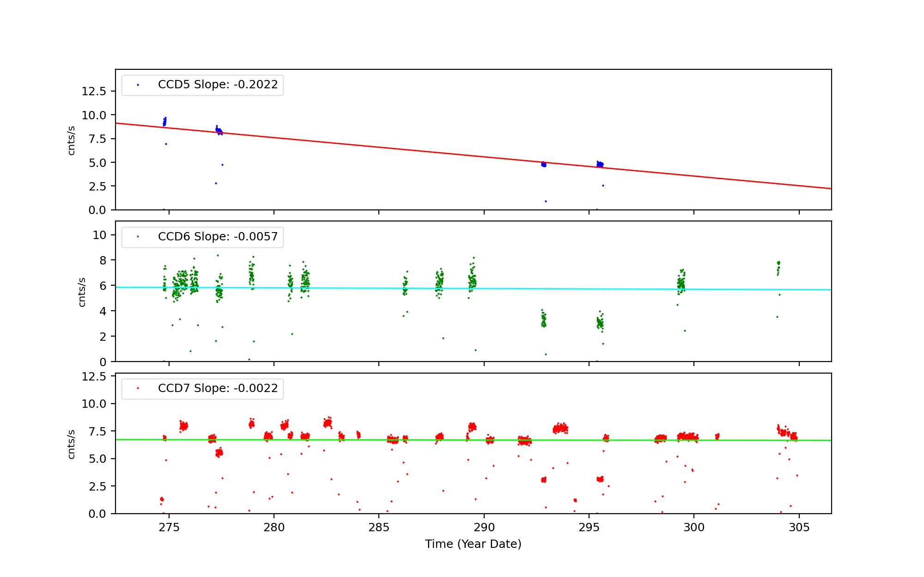Click the 300 tick label on x-axis
924x577 pixels.
(x=694, y=528)
